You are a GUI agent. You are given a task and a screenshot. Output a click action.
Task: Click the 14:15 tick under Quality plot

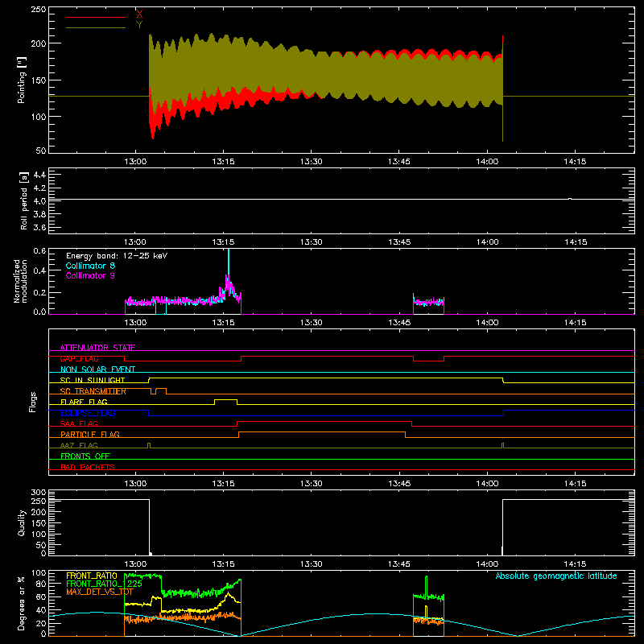[x=575, y=564]
